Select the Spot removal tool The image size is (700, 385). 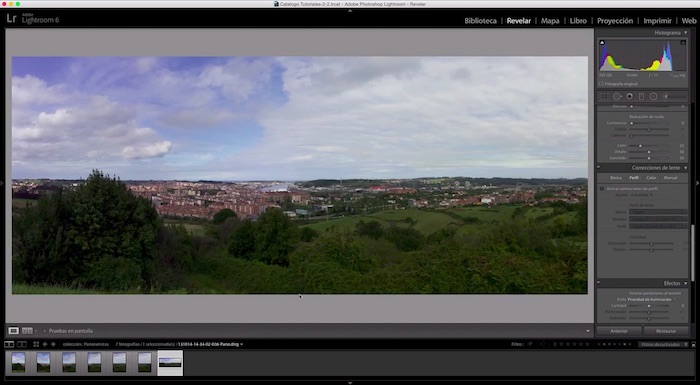tap(617, 96)
